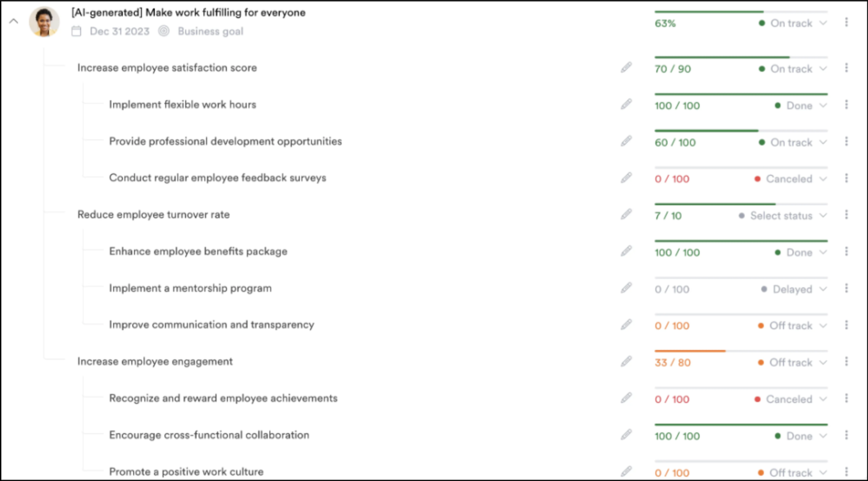Click the goal title Make work fulfilling for everyone
The width and height of the screenshot is (868, 481).
[x=187, y=12]
